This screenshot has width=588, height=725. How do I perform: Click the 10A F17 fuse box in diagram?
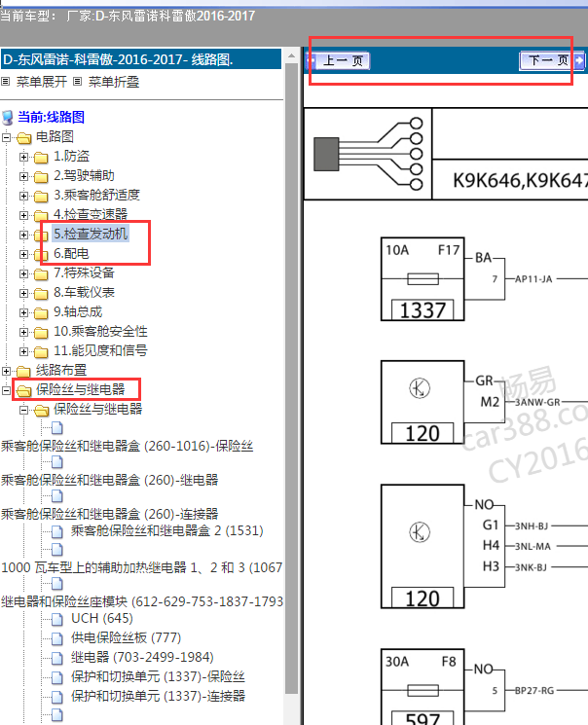(423, 279)
